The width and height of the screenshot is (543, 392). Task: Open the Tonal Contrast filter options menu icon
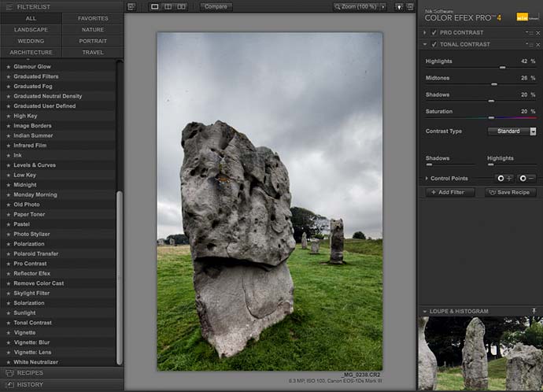(529, 44)
